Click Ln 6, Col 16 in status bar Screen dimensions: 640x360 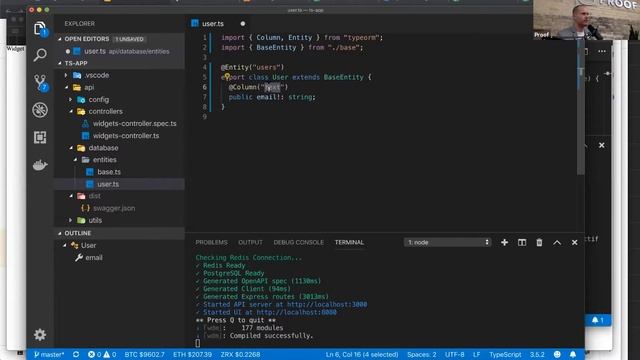pos(362,354)
